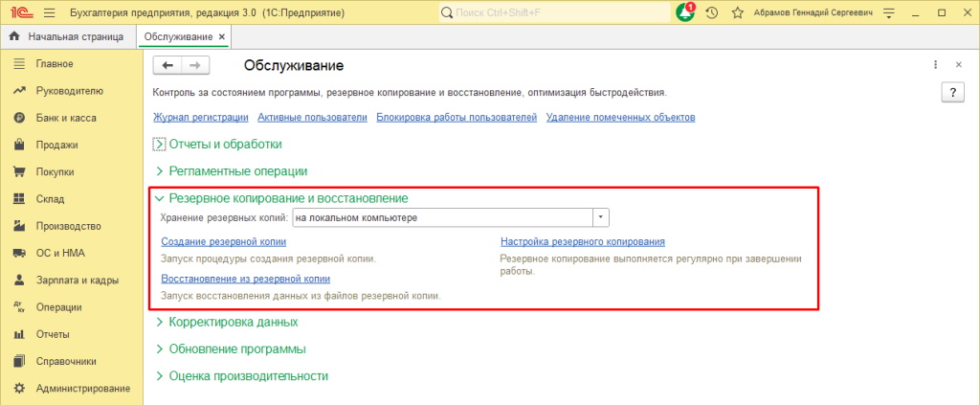Click the forward arrow navigation button
980x405 pixels.
(x=194, y=65)
